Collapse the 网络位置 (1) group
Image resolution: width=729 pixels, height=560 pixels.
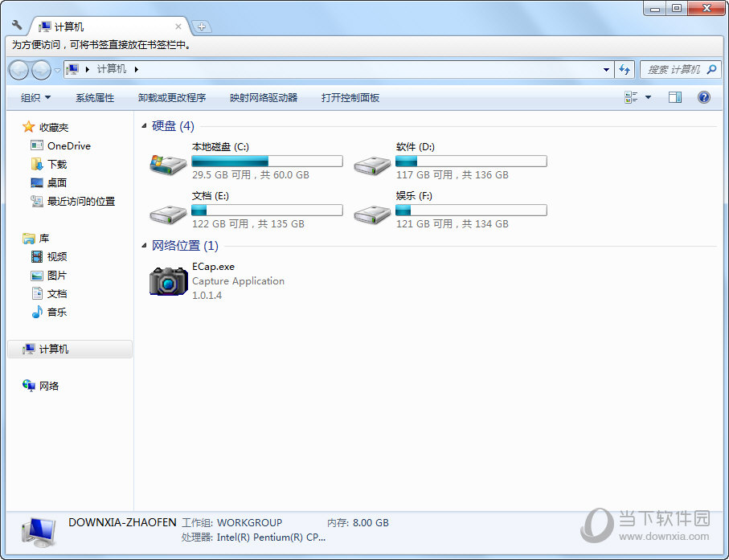pos(144,245)
